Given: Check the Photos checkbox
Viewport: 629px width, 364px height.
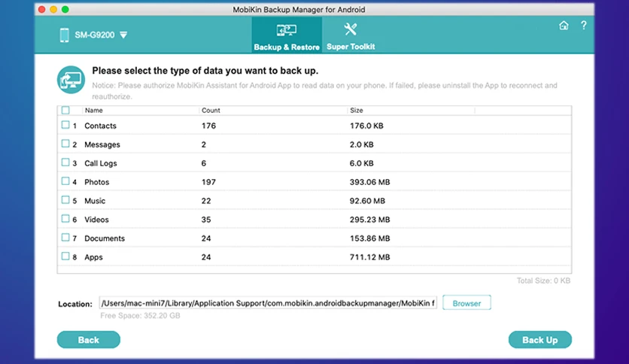Looking at the screenshot, I should [65, 181].
